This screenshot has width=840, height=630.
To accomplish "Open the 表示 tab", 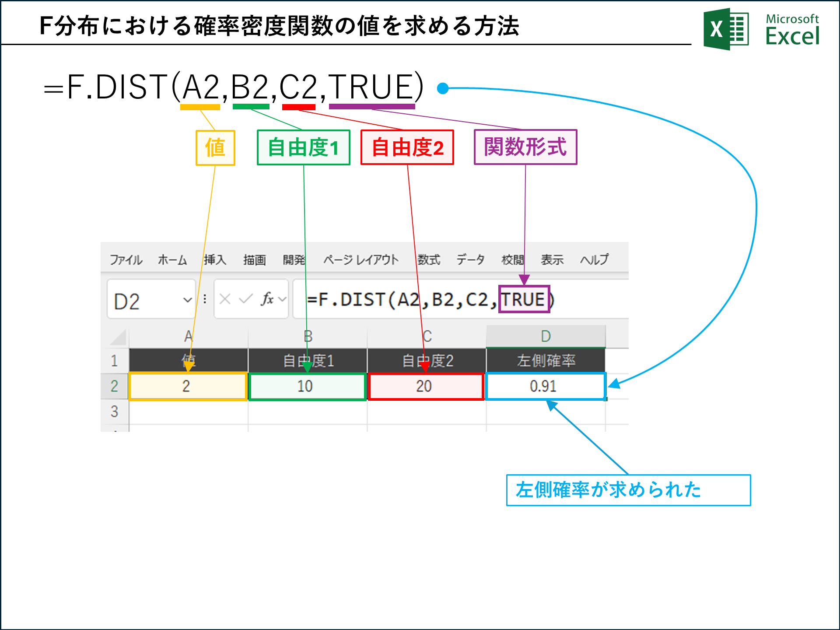I will tap(552, 260).
